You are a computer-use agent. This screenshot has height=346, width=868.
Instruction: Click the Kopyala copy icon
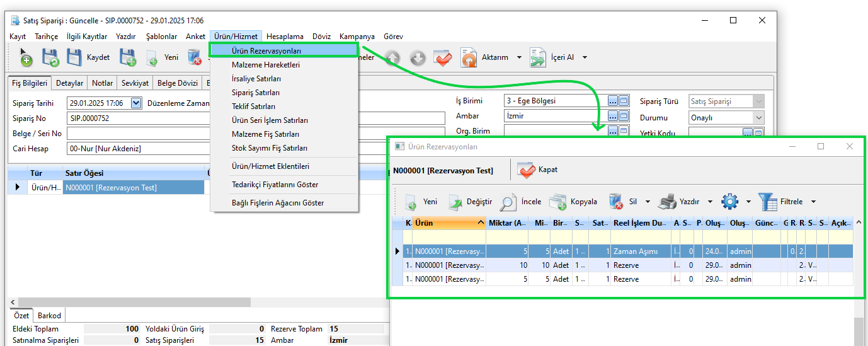tap(557, 202)
